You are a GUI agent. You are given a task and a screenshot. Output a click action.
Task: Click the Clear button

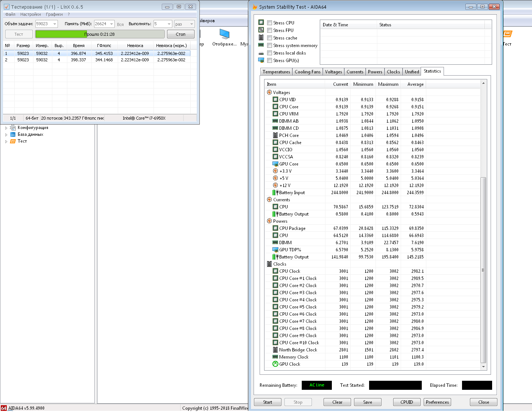pos(337,402)
